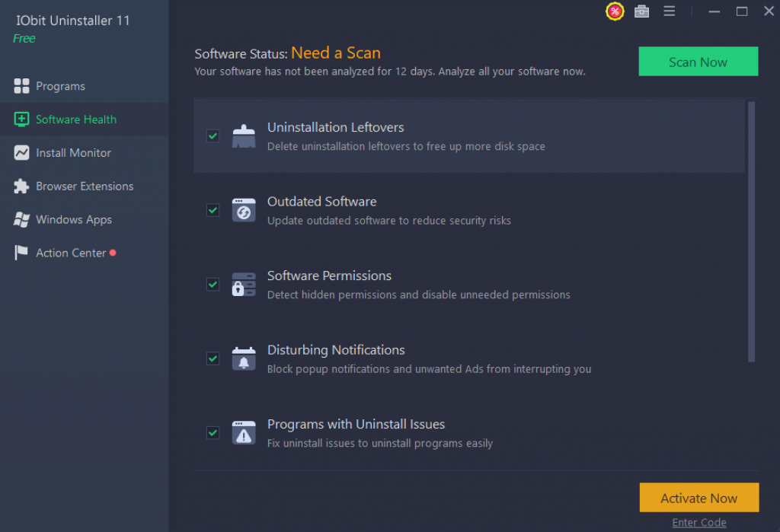The image size is (780, 532).
Task: Click the Activate Now button
Action: (x=698, y=498)
